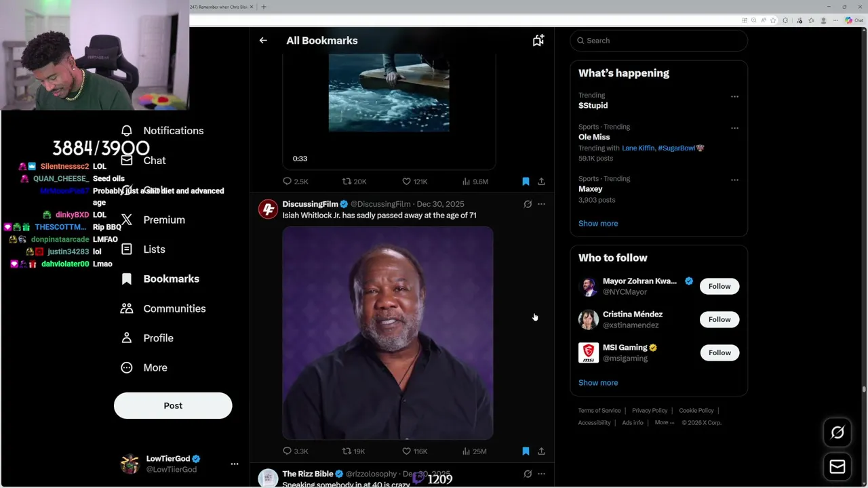Remove bookmark on DiscussingFilm post
Image resolution: width=868 pixels, height=488 pixels.
526,451
